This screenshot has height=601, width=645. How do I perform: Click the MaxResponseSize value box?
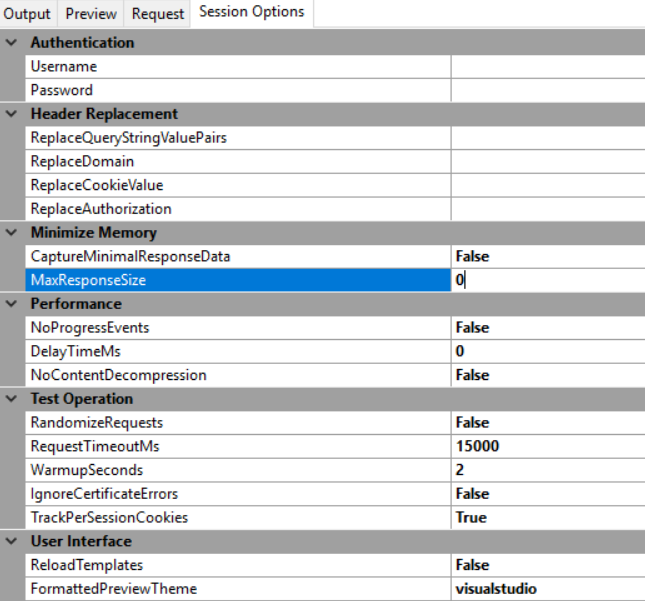546,281
